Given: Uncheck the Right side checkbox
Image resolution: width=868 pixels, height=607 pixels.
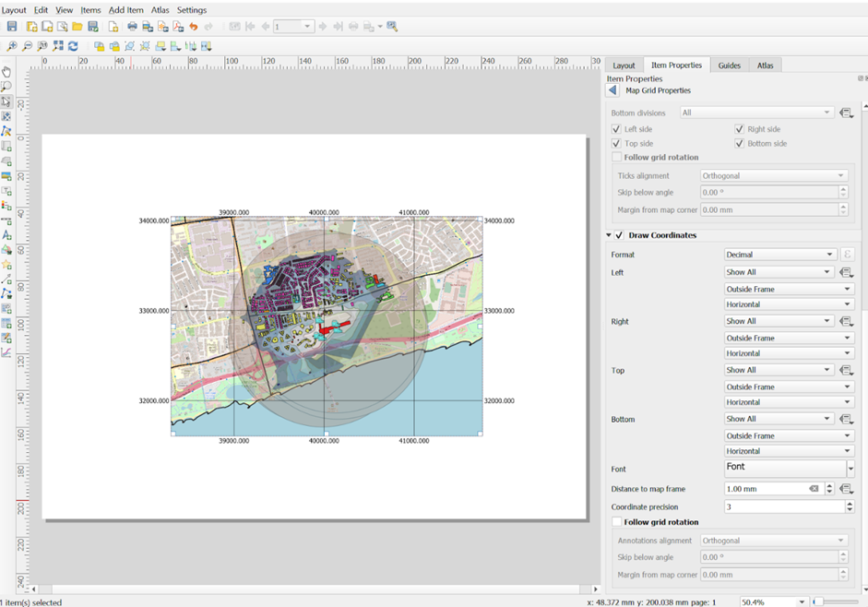Looking at the screenshot, I should point(740,129).
